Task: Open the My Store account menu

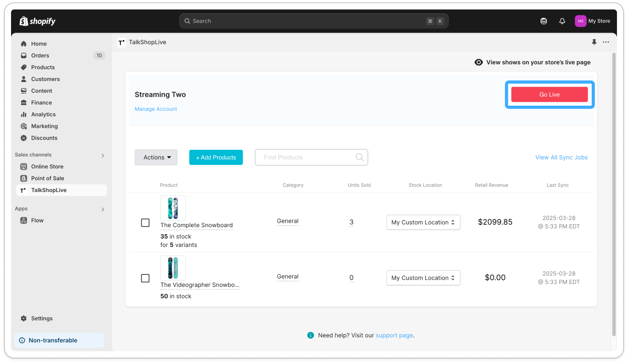Action: [593, 21]
